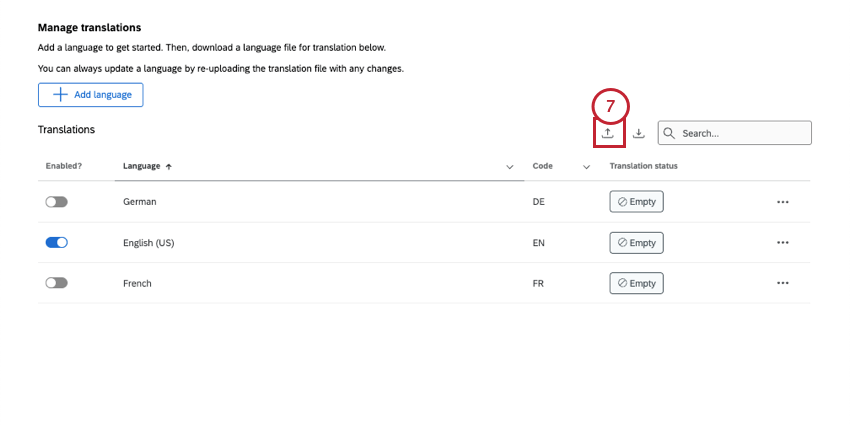Image resolution: width=850 pixels, height=425 pixels.
Task: Click the upload translations icon
Action: coord(607,133)
